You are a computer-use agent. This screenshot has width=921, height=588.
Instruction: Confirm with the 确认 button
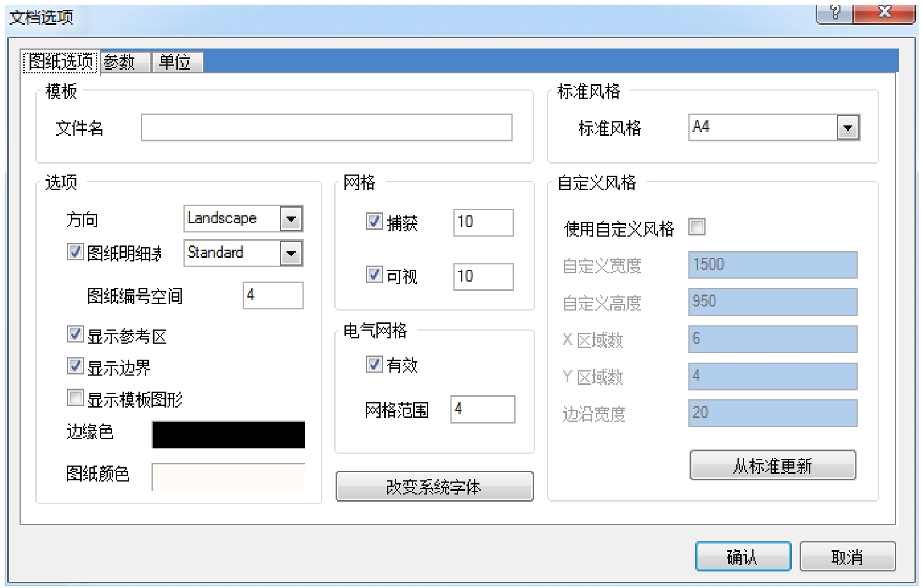[743, 557]
